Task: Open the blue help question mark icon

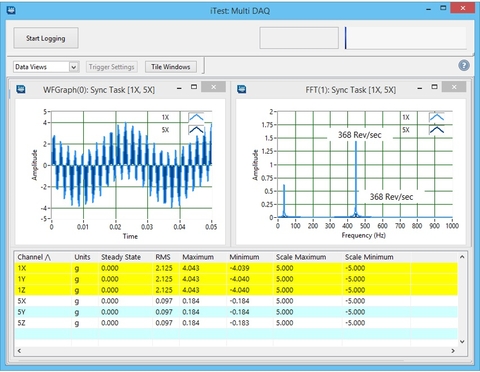Action: (464, 65)
